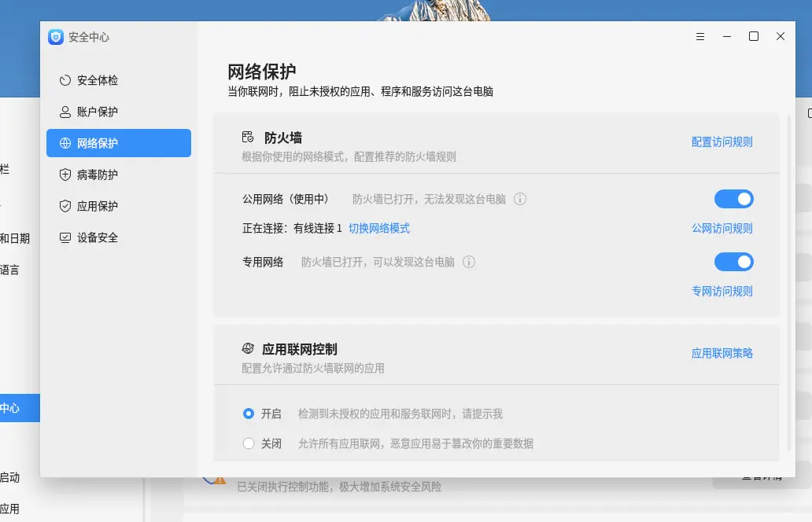Open the 网络保护 sidebar section
This screenshot has width=812, height=522.
tap(119, 143)
